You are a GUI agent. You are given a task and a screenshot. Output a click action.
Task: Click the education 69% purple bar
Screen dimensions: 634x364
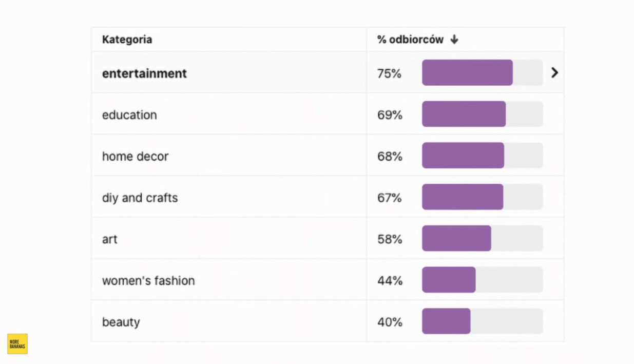coord(464,114)
